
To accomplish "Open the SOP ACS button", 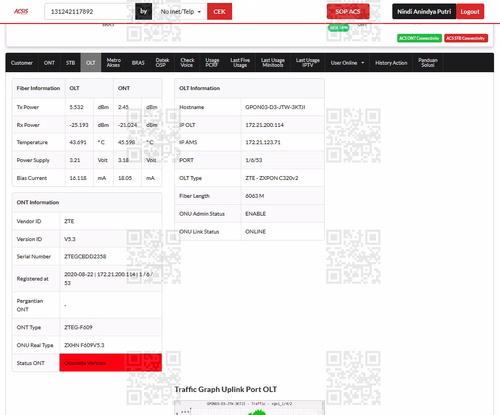I will pyautogui.click(x=348, y=12).
